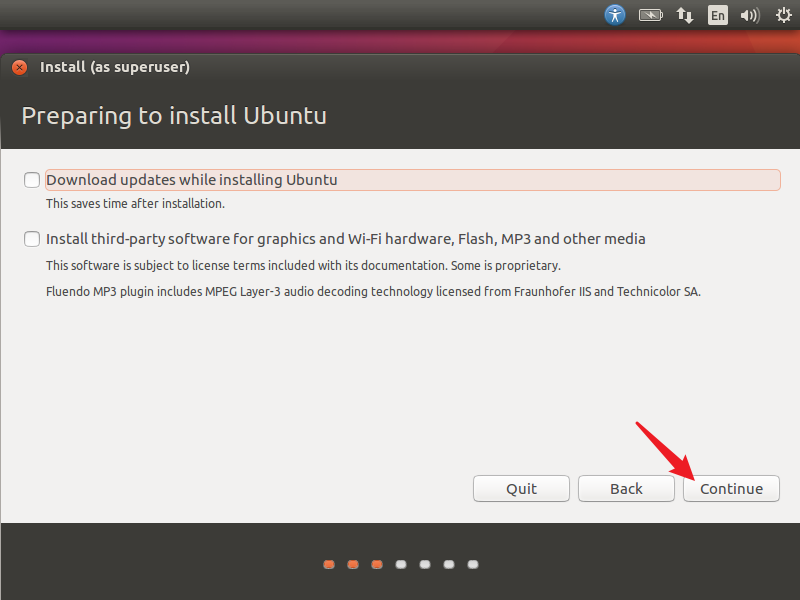Click the battery status indicator
The height and width of the screenshot is (600, 800).
651,15
